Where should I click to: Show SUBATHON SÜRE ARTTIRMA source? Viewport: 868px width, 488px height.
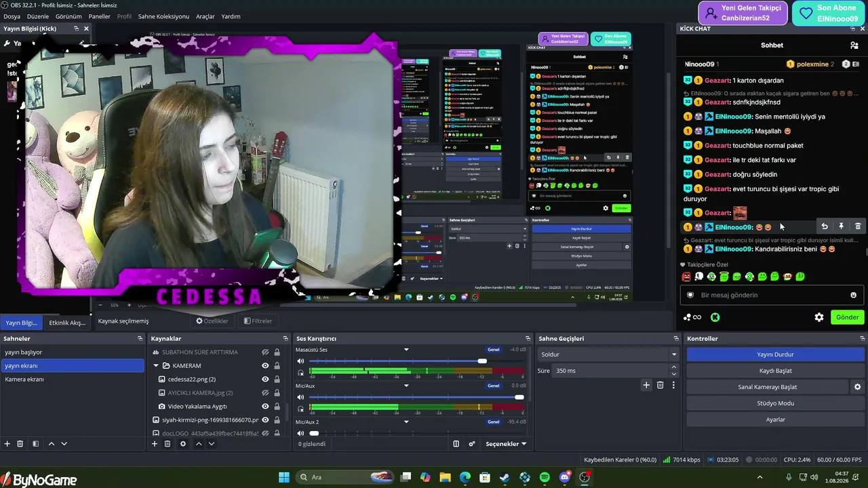coord(266,352)
